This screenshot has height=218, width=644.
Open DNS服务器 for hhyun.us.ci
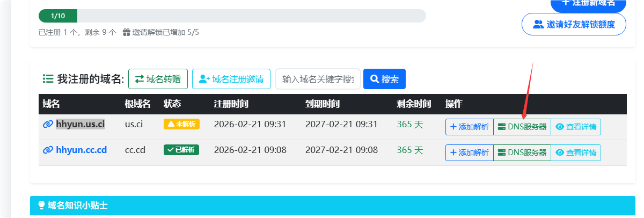522,127
